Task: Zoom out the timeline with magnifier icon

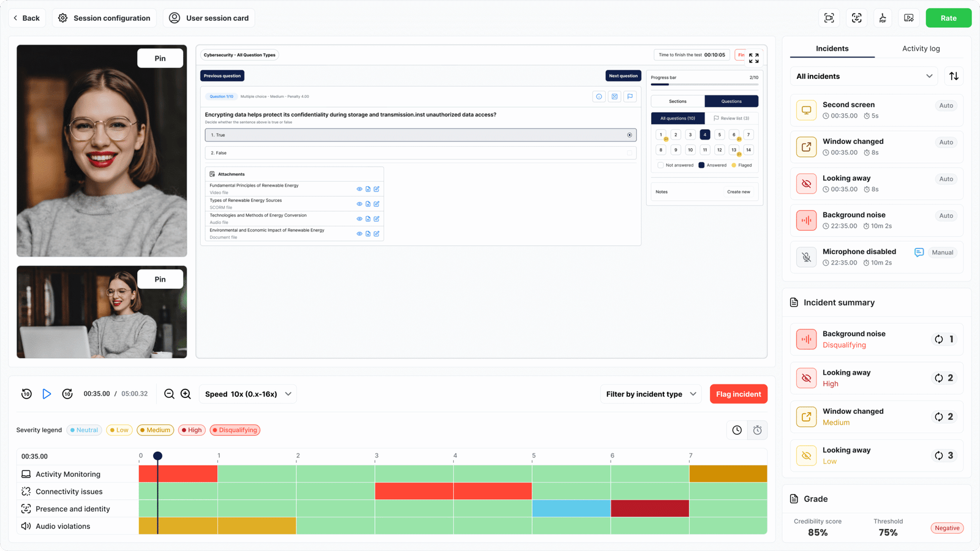Action: pyautogui.click(x=170, y=394)
